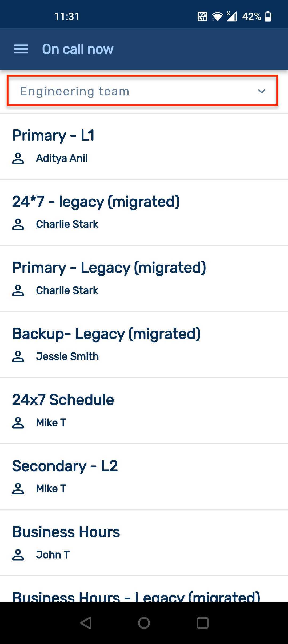
Task: Open the hamburger navigation menu
Action: coord(21,49)
